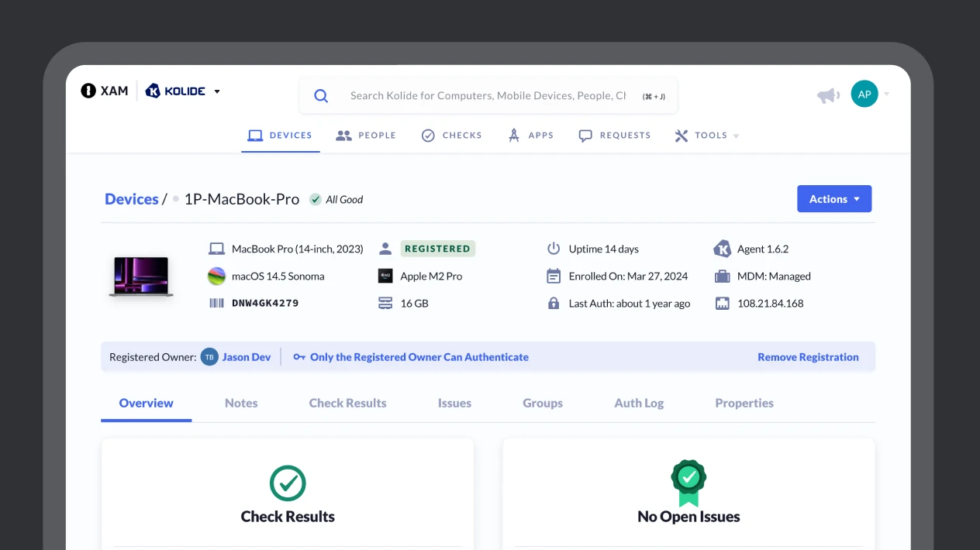Switch to the Check Results tab

coord(347,403)
